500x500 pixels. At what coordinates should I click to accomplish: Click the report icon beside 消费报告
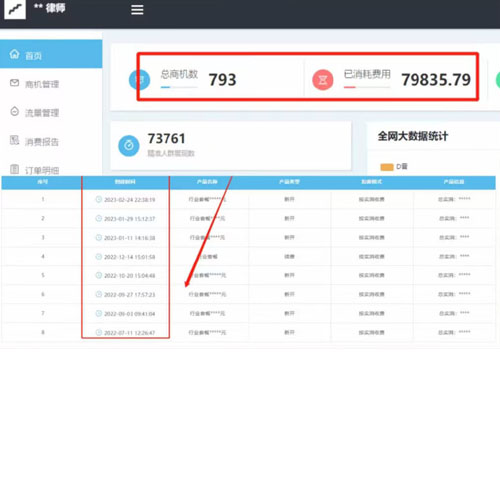tap(14, 140)
